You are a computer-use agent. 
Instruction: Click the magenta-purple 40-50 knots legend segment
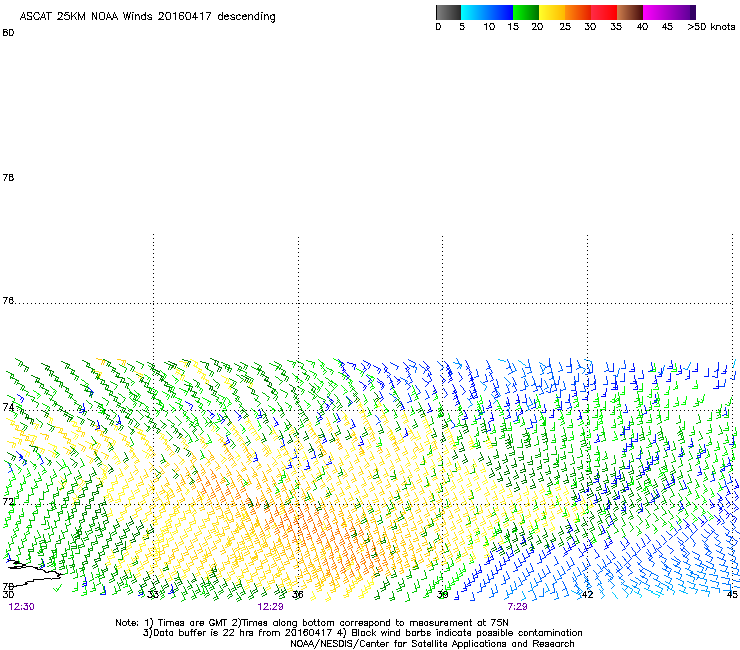669,12
